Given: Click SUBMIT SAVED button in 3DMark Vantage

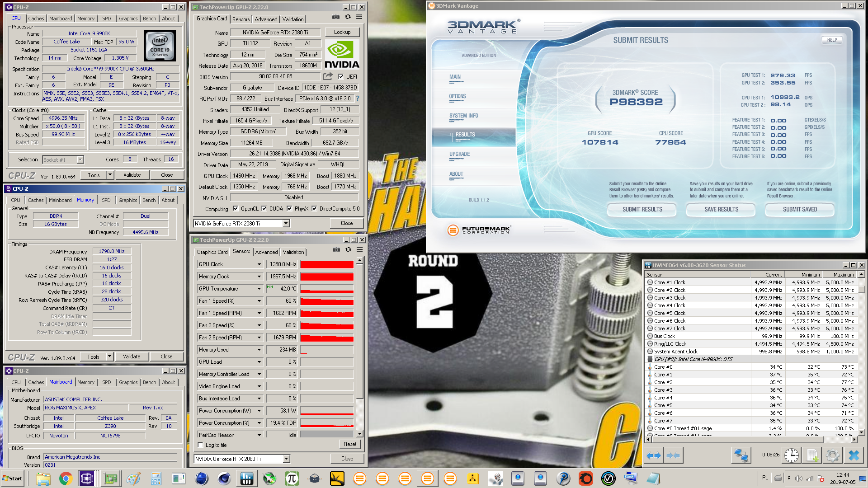Looking at the screenshot, I should pyautogui.click(x=800, y=209).
